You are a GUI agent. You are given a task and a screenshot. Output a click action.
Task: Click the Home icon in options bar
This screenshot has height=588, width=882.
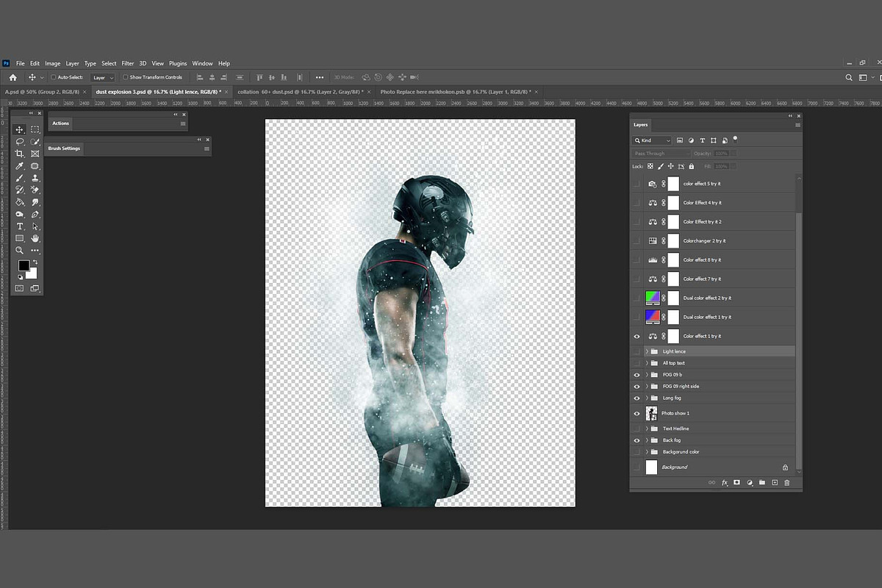12,77
